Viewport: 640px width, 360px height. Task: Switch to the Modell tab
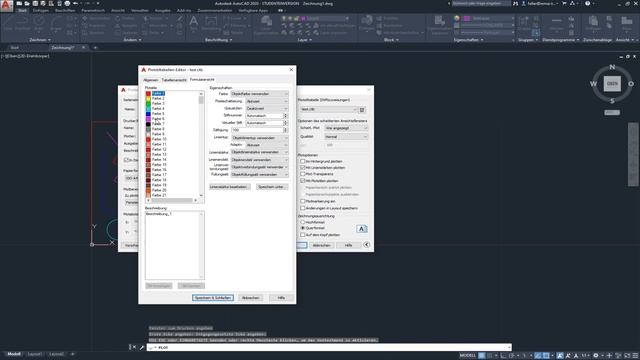pyautogui.click(x=14, y=354)
